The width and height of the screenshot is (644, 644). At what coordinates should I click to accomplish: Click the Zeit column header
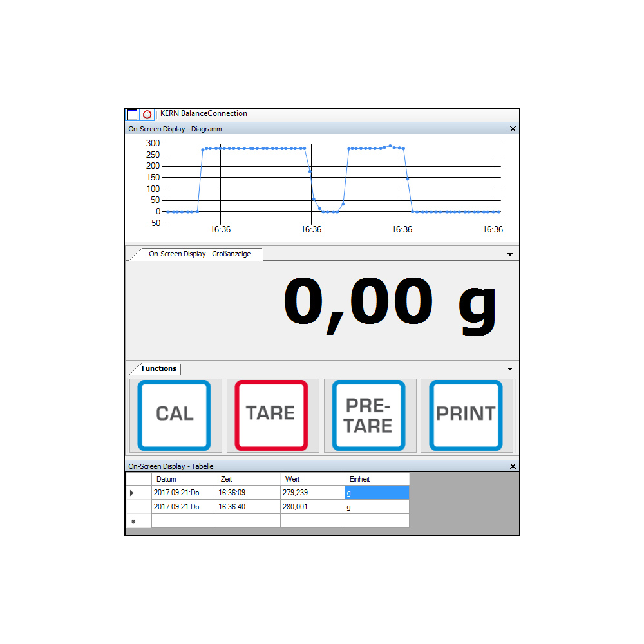(248, 479)
